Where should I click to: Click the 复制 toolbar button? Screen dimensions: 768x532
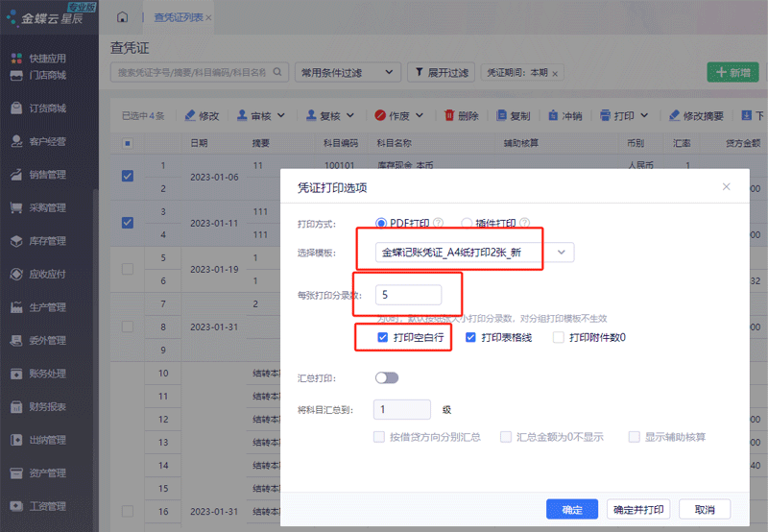tap(514, 115)
